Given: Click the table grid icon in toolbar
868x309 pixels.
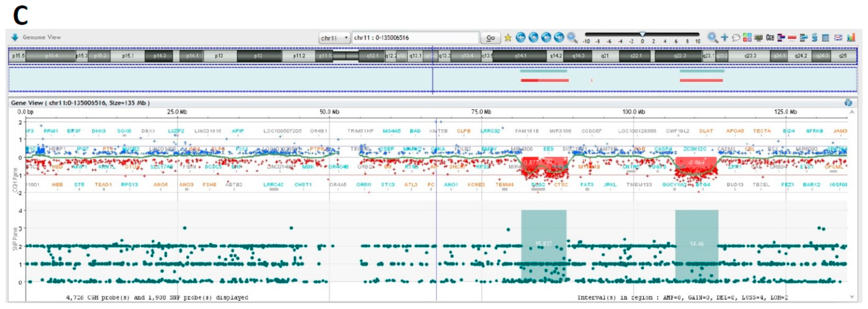Looking at the screenshot, I should (825, 38).
